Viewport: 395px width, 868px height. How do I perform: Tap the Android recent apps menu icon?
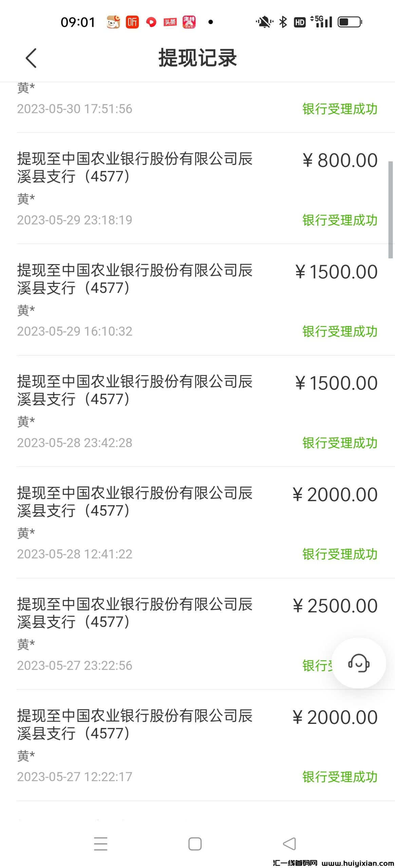point(100,844)
